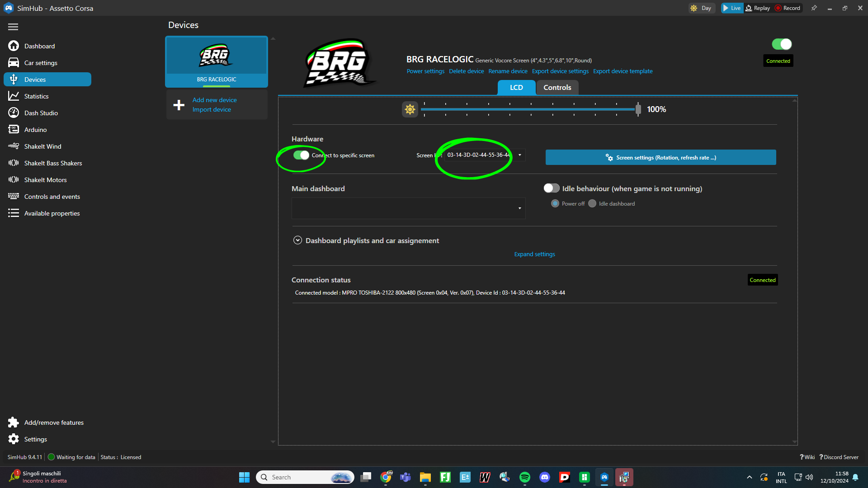Click the ShakeIt Motors icon

pos(14,180)
